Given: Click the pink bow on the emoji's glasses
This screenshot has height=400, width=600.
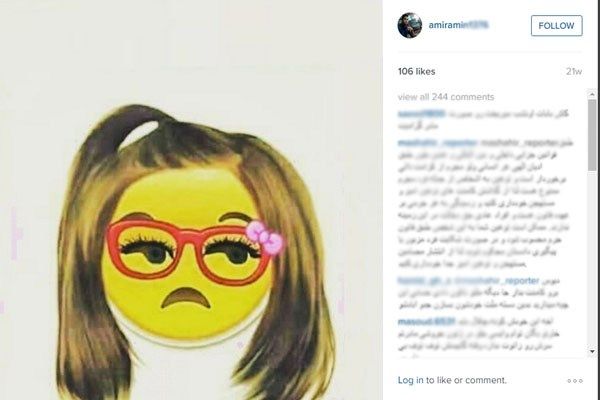Looking at the screenshot, I should 264,237.
